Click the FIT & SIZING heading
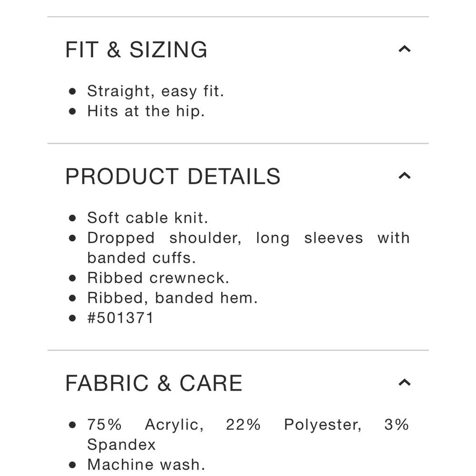Image resolution: width=476 pixels, height=476 pixels. coord(136,50)
